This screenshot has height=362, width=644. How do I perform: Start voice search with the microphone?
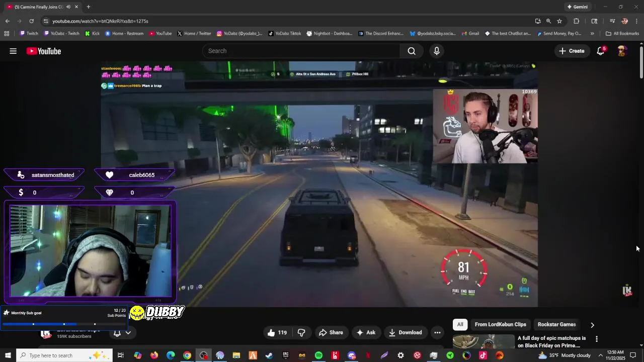click(437, 51)
